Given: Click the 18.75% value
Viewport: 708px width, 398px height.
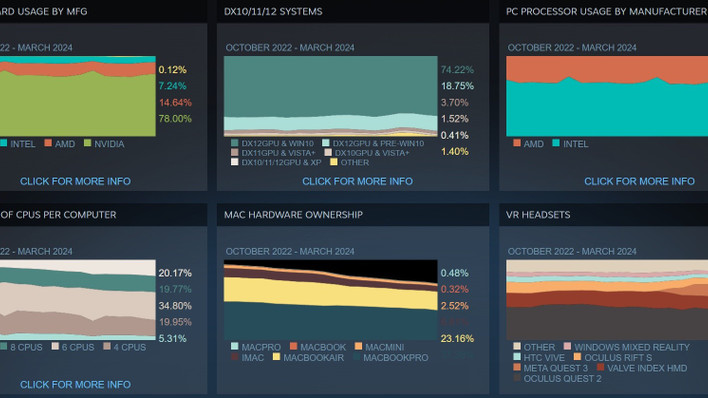Looking at the screenshot, I should pos(457,86).
